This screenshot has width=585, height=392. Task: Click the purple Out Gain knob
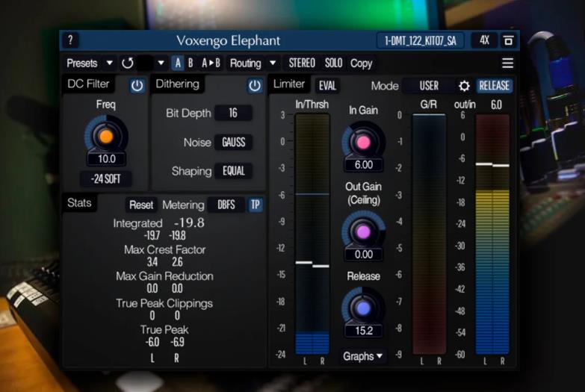coord(363,232)
